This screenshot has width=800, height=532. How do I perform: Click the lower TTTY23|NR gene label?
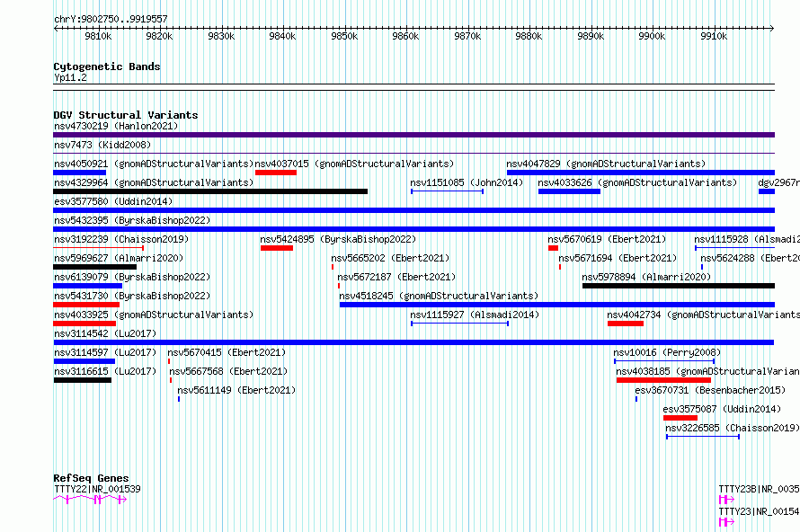pyautogui.click(x=760, y=511)
